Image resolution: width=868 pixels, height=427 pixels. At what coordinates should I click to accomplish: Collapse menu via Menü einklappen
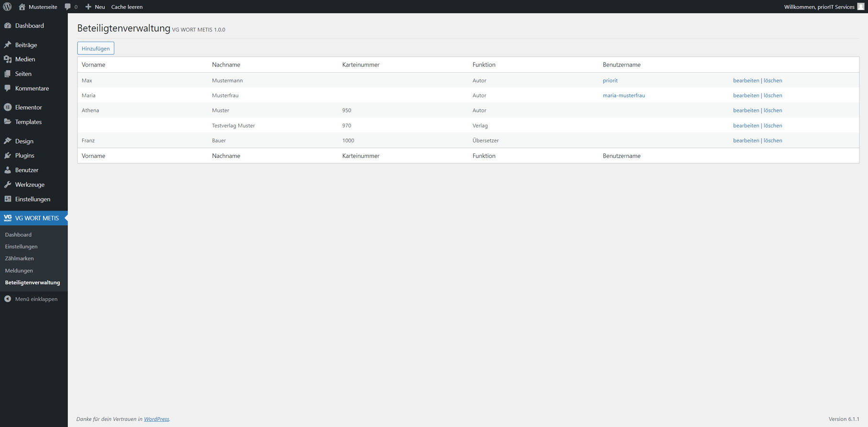(36, 299)
